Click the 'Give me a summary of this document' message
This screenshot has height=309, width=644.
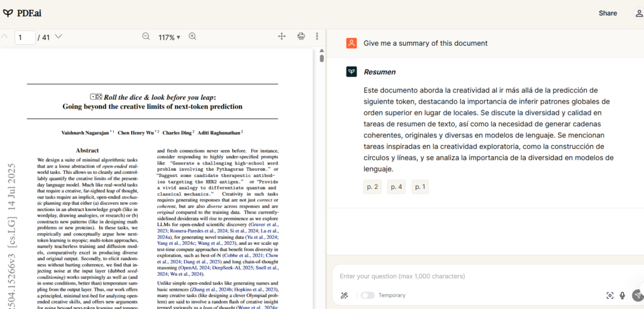pos(426,43)
